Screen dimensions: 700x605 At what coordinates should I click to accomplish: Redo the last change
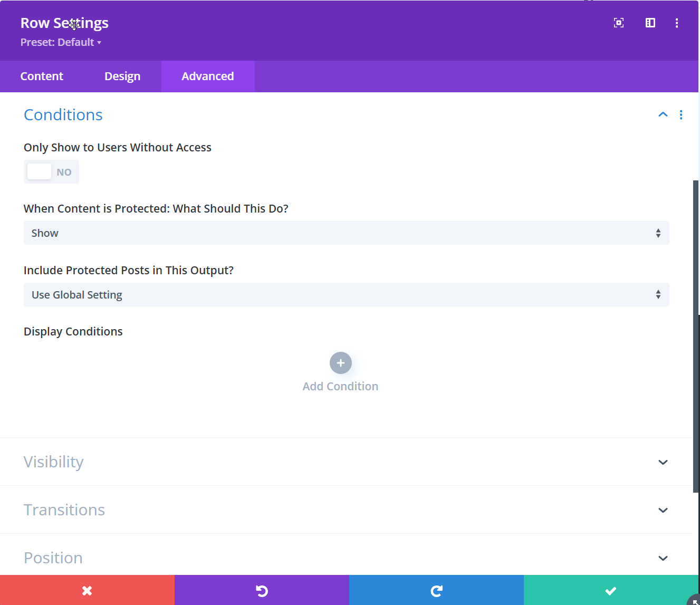[436, 590]
